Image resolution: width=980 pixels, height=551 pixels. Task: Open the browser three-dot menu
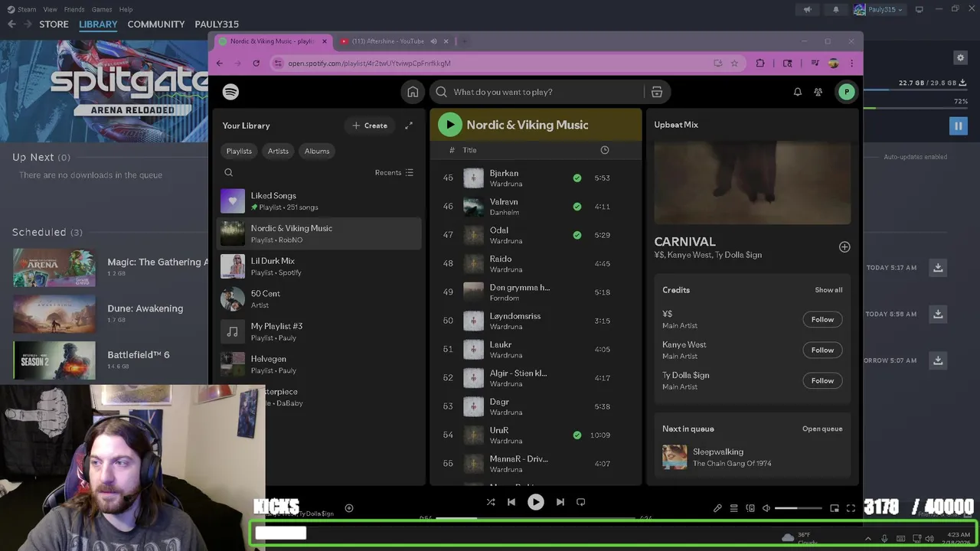pos(851,64)
